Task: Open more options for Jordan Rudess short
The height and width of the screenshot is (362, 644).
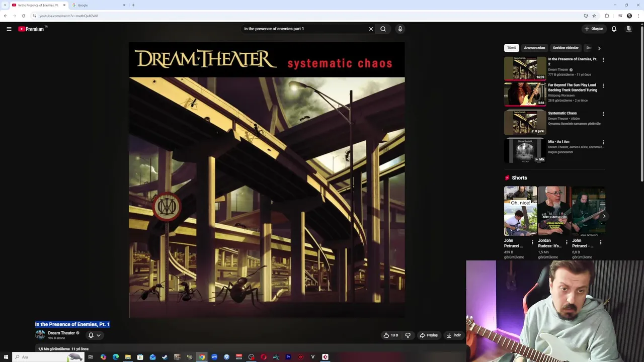Action: [x=567, y=242]
